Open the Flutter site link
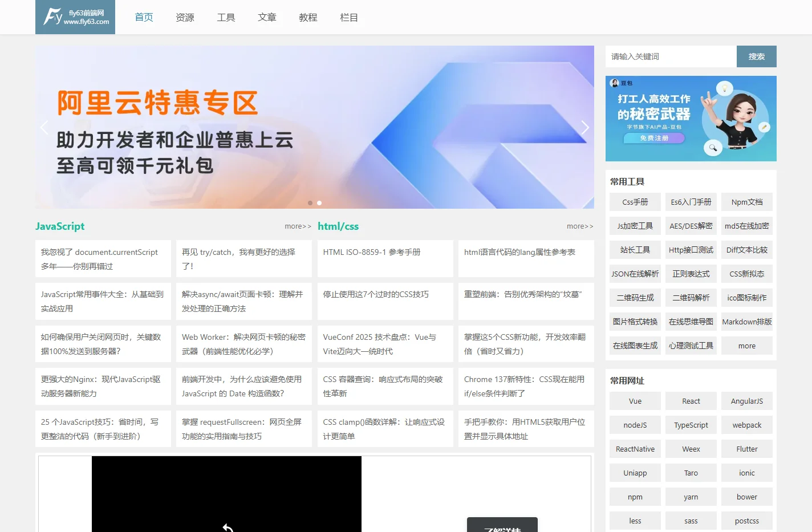This screenshot has height=532, width=812. pos(747,449)
